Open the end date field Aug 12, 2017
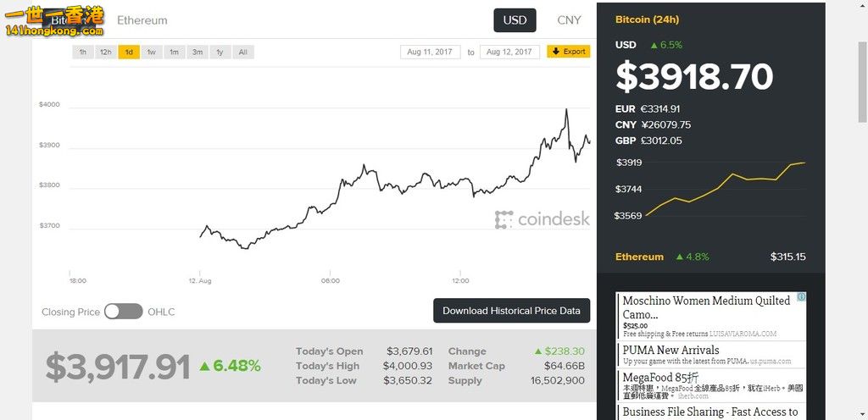Image resolution: width=868 pixels, height=420 pixels. [509, 52]
